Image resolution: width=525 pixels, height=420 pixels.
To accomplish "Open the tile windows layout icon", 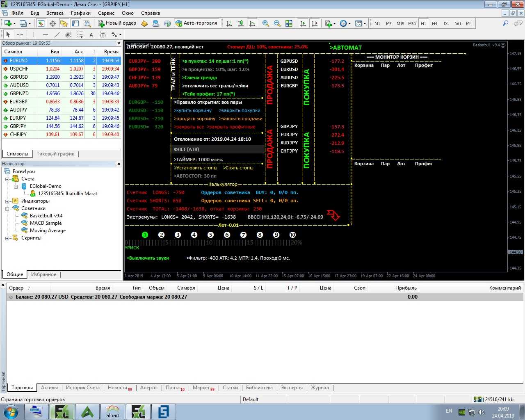I will 289,23.
